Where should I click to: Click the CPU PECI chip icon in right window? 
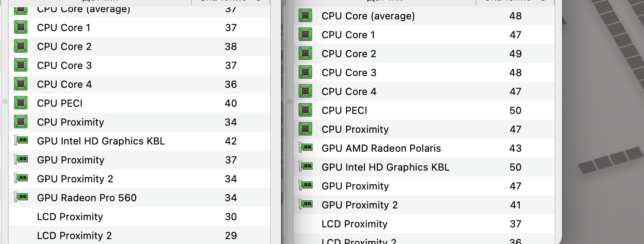[305, 110]
